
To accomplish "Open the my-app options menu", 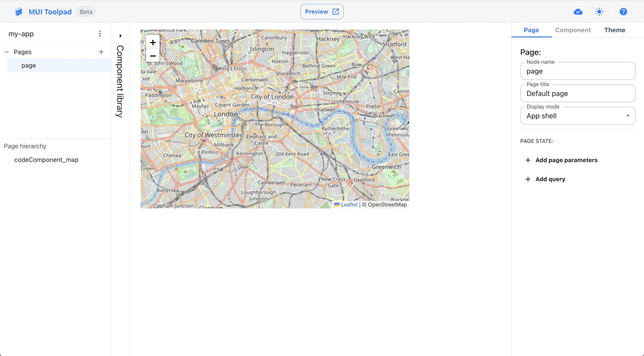I will click(100, 34).
